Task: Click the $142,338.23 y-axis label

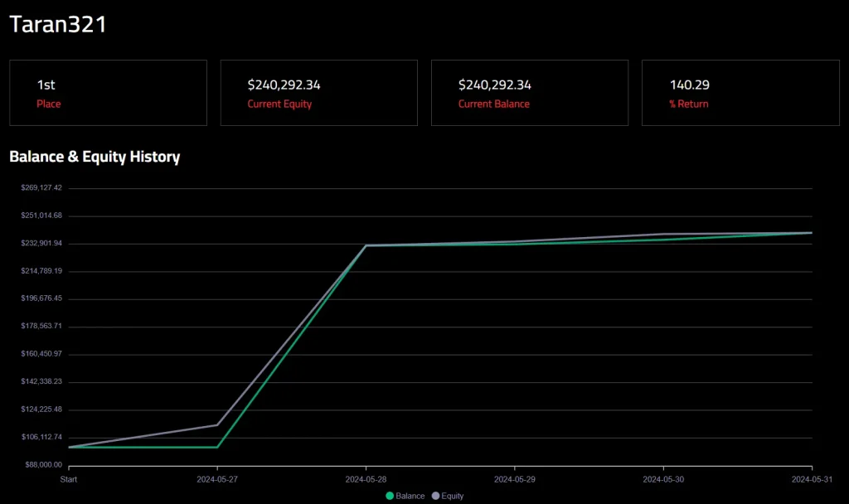Action: click(41, 381)
